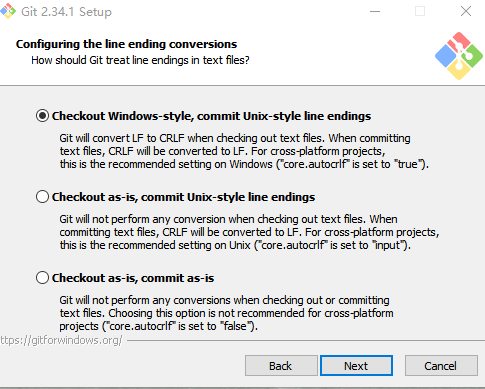Click the Git logo in the header
Image resolution: width=485 pixels, height=389 pixels.
tap(459, 56)
